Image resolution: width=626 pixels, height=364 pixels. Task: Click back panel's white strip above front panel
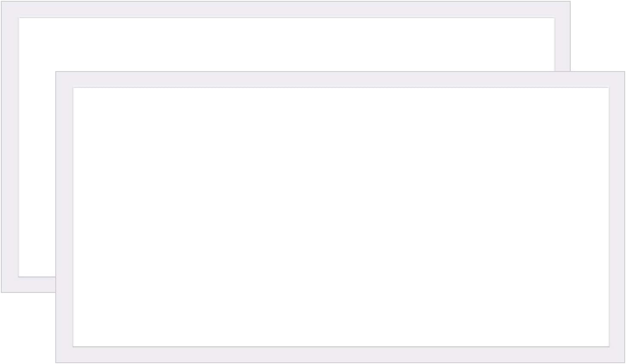[x=286, y=45]
